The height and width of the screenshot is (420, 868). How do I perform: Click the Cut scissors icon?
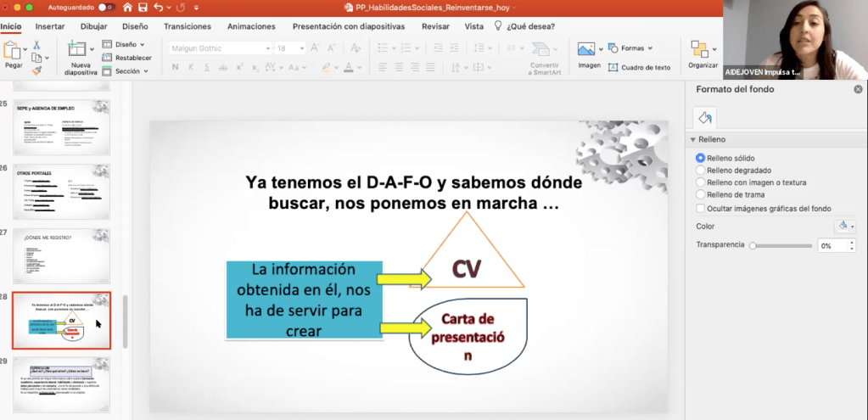pyautogui.click(x=36, y=45)
